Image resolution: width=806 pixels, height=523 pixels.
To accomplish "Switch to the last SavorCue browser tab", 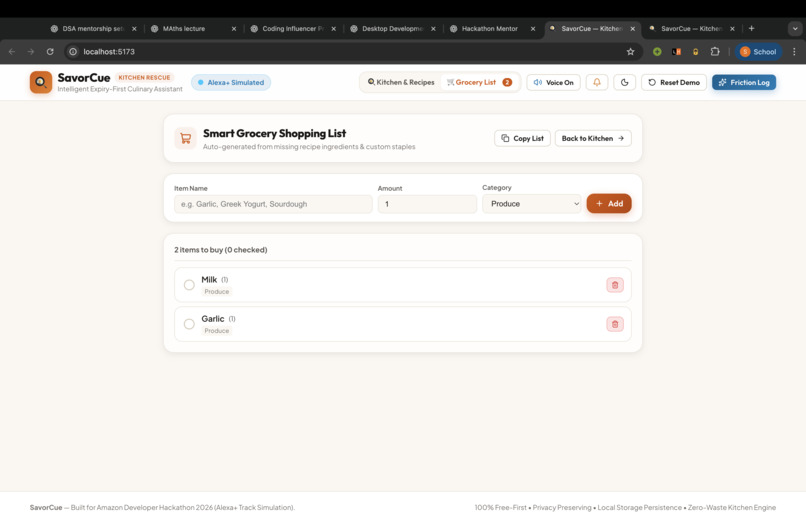I will (x=691, y=29).
